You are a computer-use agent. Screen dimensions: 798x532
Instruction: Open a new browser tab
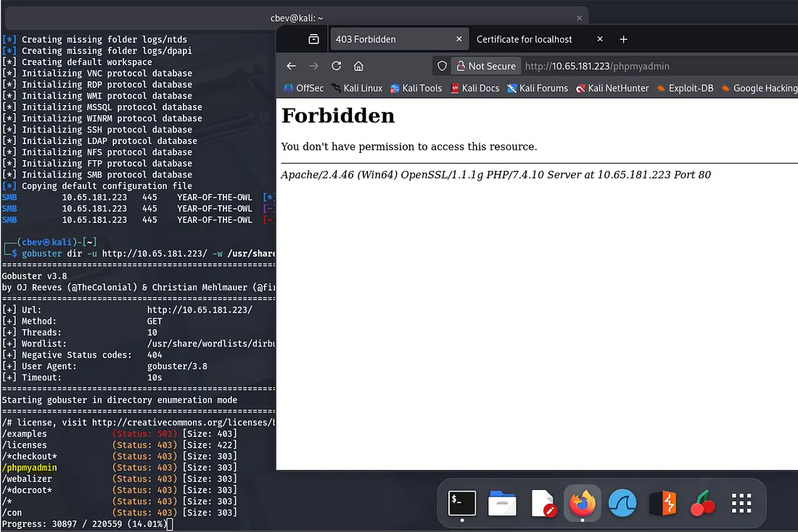pos(623,39)
